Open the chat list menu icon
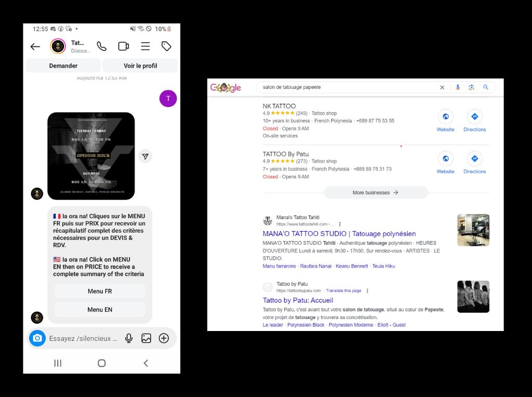Screen dimensions: 532x397 145,46
